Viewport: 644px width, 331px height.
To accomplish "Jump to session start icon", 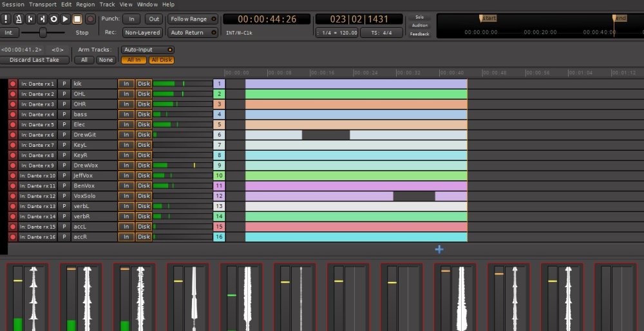I will (30, 19).
